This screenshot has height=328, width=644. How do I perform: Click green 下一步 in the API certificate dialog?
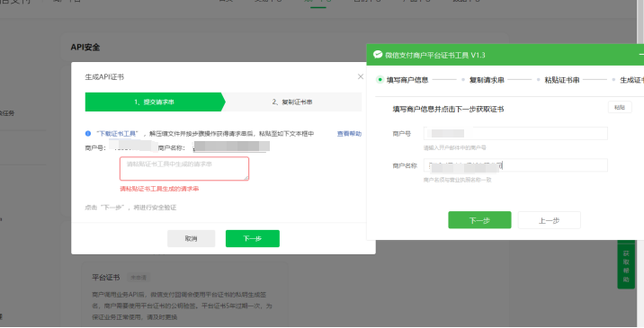click(253, 238)
